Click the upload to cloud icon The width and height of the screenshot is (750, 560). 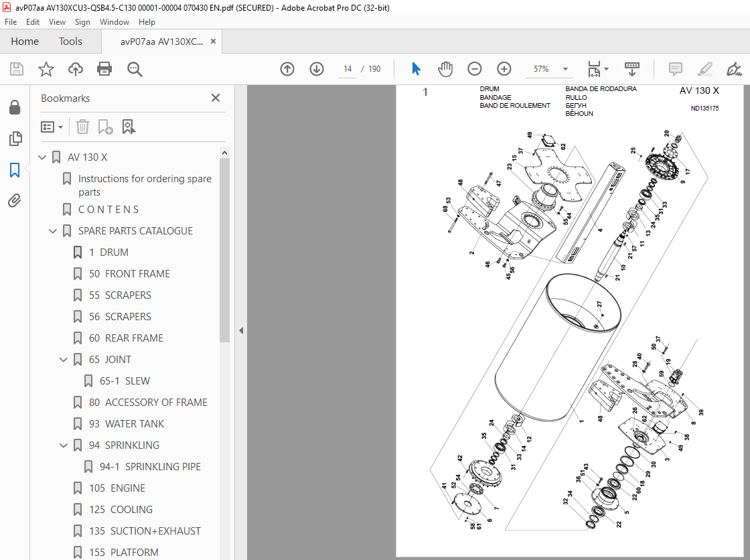75,69
